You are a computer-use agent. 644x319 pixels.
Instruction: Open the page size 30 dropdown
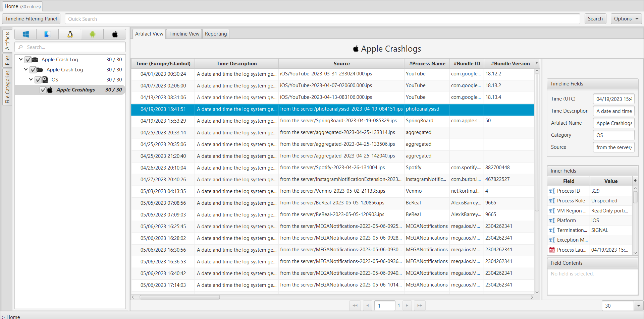pyautogui.click(x=638, y=306)
